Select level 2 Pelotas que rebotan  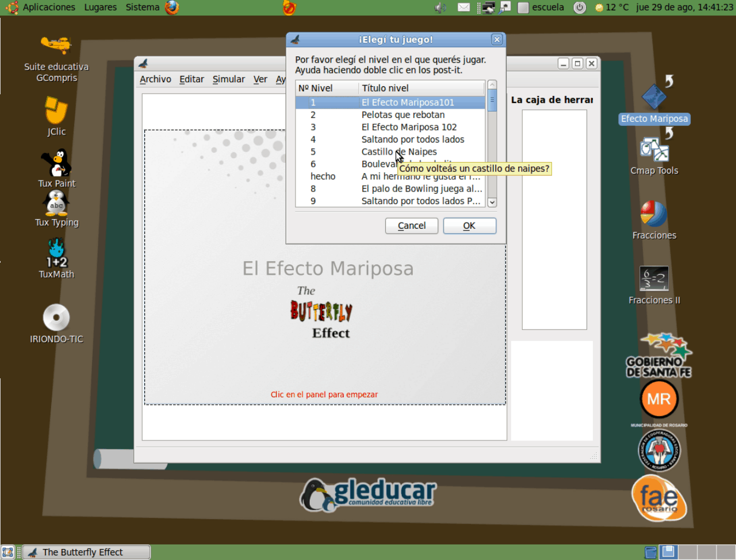pos(402,115)
